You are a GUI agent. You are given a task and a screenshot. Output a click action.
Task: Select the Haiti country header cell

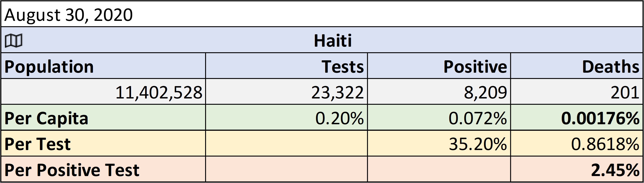(x=322, y=40)
